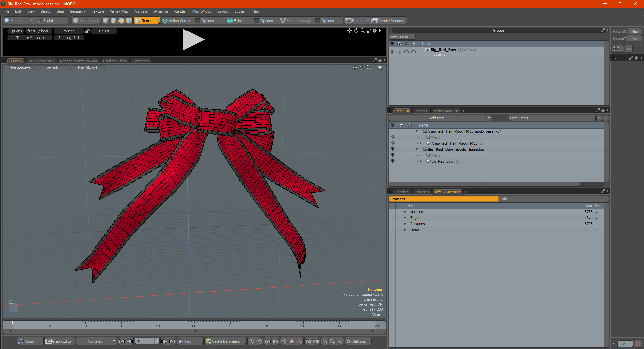
Task: Open the Audio menu
Action: 30,341
